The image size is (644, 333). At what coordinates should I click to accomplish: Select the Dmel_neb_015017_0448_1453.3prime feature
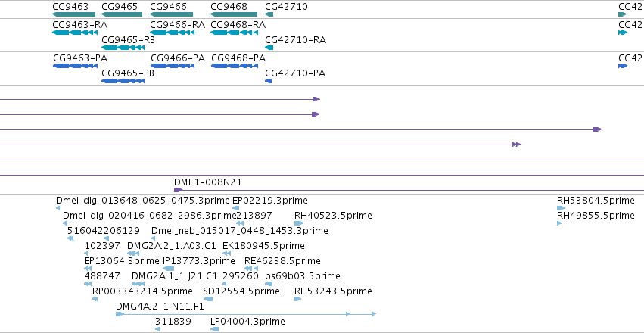[153, 238]
